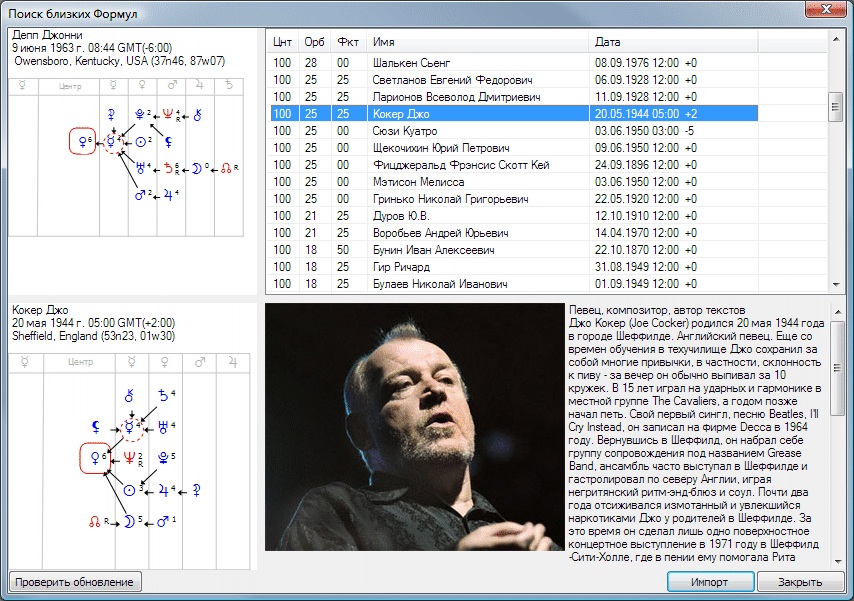Viewport: 854px width, 601px height.
Task: Select the row Дуров Ю.В.
Action: point(512,216)
